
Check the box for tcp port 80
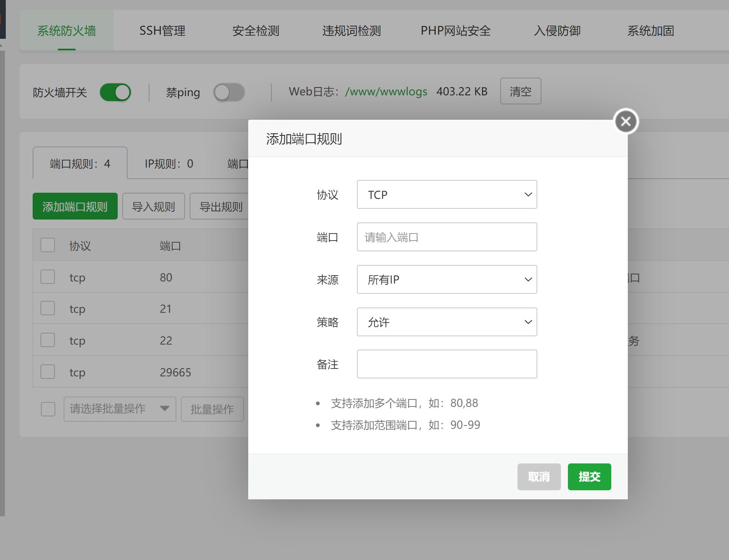coord(48,276)
